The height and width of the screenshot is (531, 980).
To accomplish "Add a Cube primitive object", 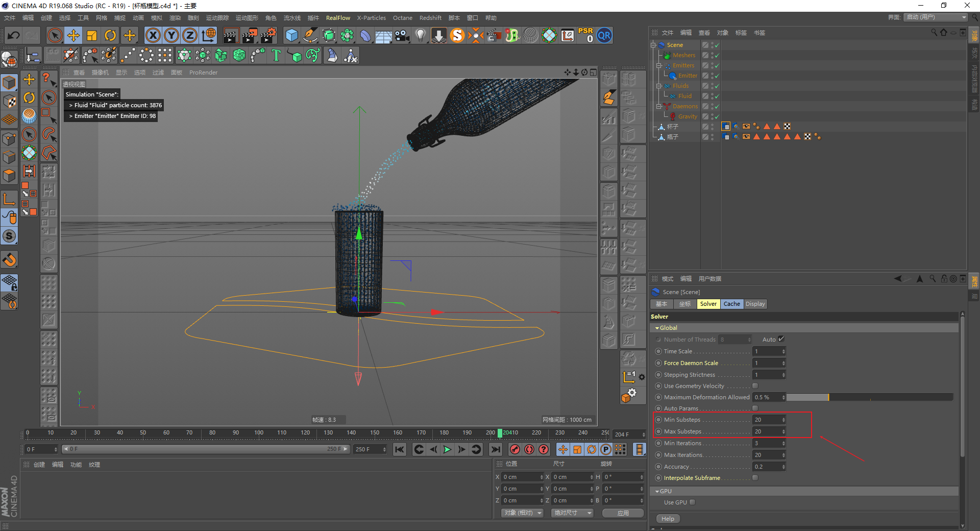I will 291,35.
